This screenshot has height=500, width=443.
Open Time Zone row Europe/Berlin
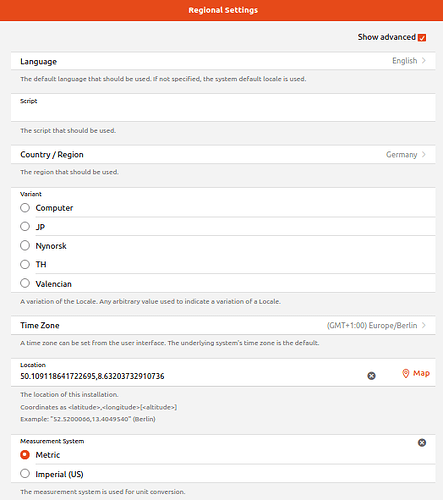223,325
